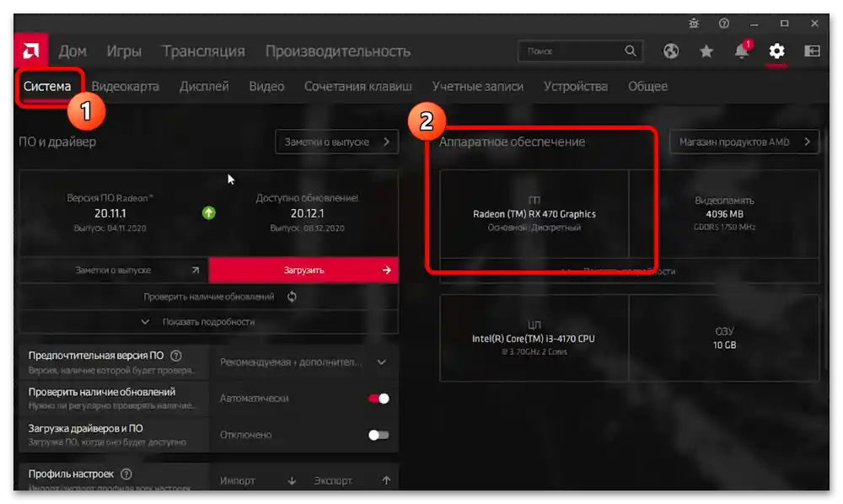Expand Показать подробности under driver section

tap(208, 322)
